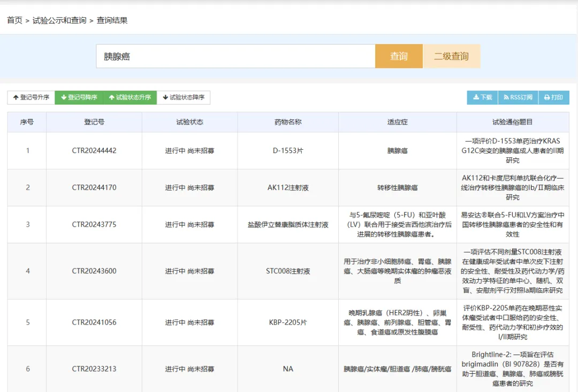
Task: Open registration CTR20243600
Action: click(x=94, y=271)
